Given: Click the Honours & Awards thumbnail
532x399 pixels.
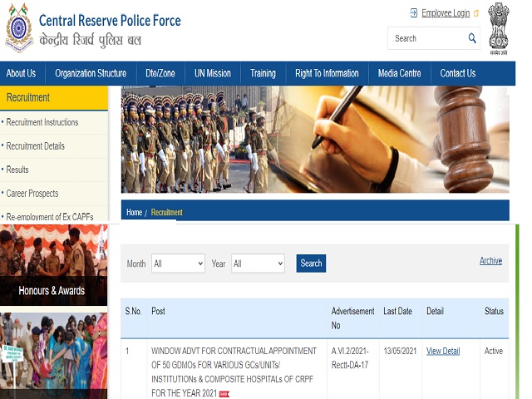Looking at the screenshot, I should click(53, 265).
